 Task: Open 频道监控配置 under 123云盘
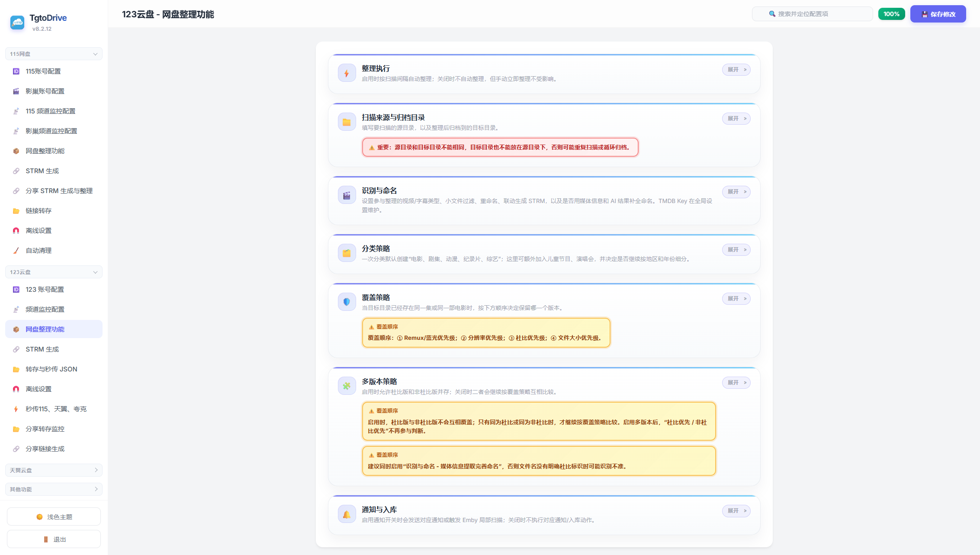coord(54,310)
